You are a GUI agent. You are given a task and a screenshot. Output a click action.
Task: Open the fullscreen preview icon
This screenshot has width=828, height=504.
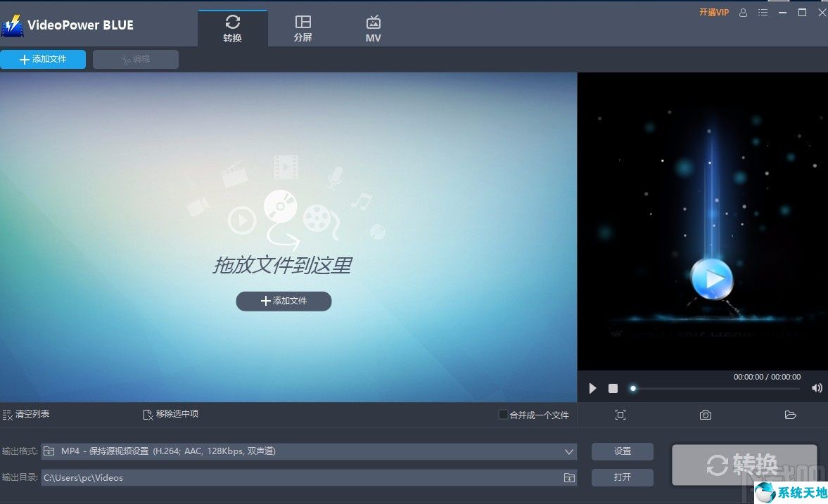(x=620, y=415)
